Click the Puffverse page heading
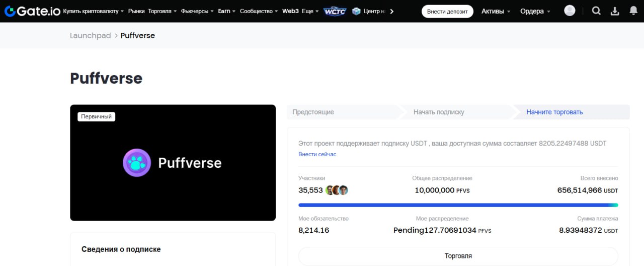Screen dimensions: 644x266 [106, 79]
